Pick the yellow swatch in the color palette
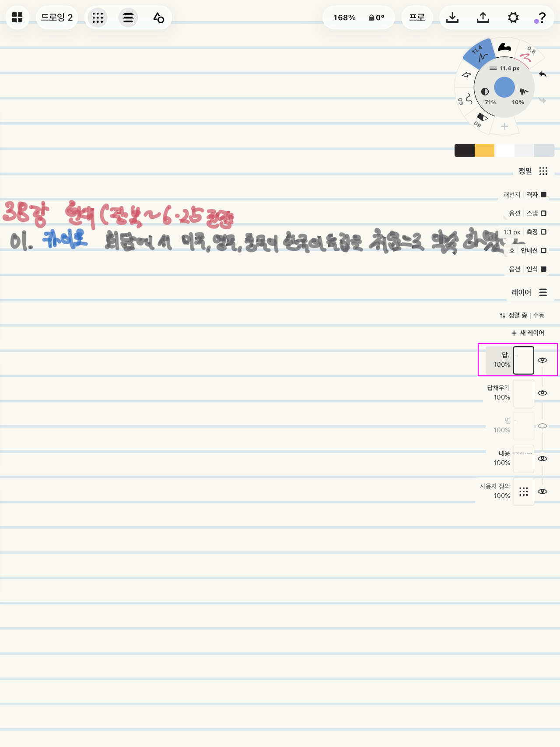The height and width of the screenshot is (747, 560). 484,151
